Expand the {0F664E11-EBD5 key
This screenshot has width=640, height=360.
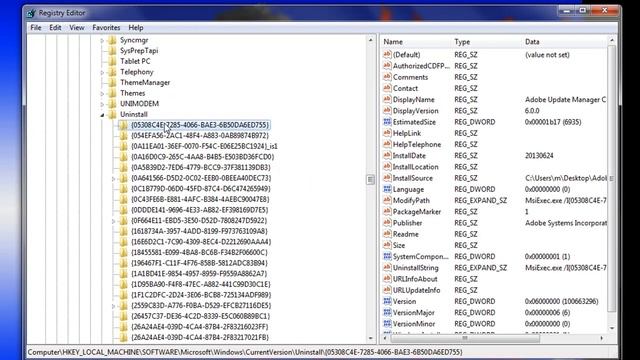coord(113,221)
